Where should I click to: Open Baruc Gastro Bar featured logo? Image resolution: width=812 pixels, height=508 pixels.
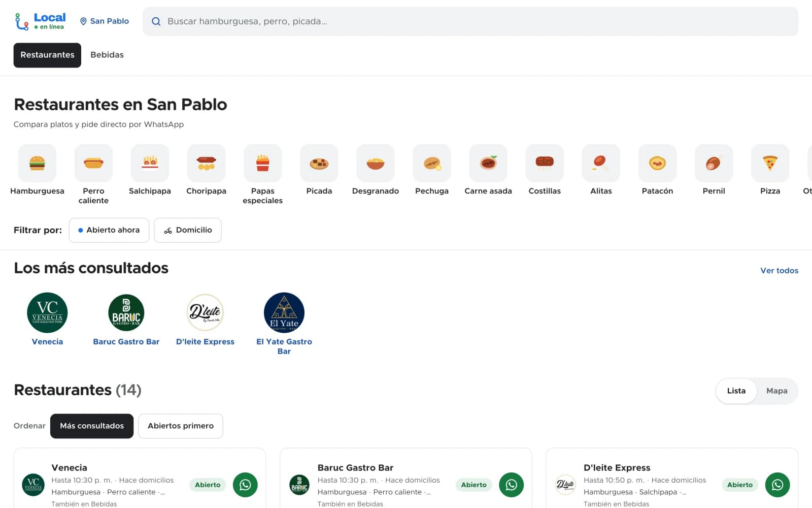[126, 313]
